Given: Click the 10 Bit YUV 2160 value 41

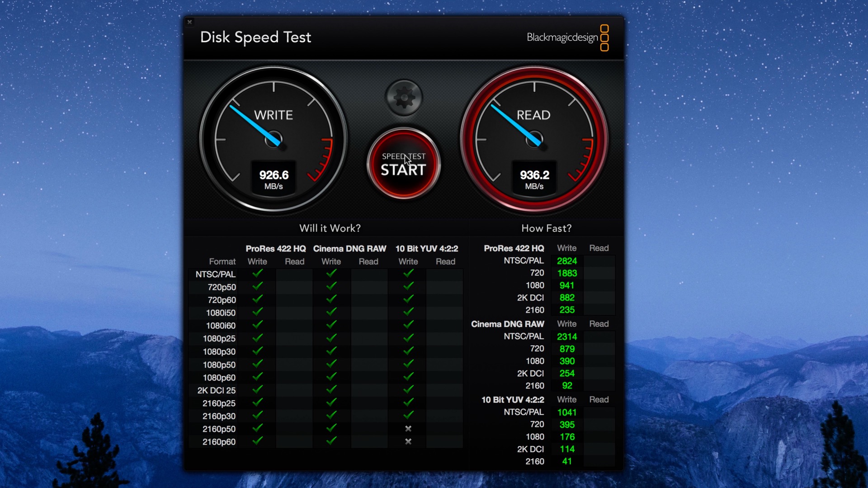Looking at the screenshot, I should click(x=567, y=461).
